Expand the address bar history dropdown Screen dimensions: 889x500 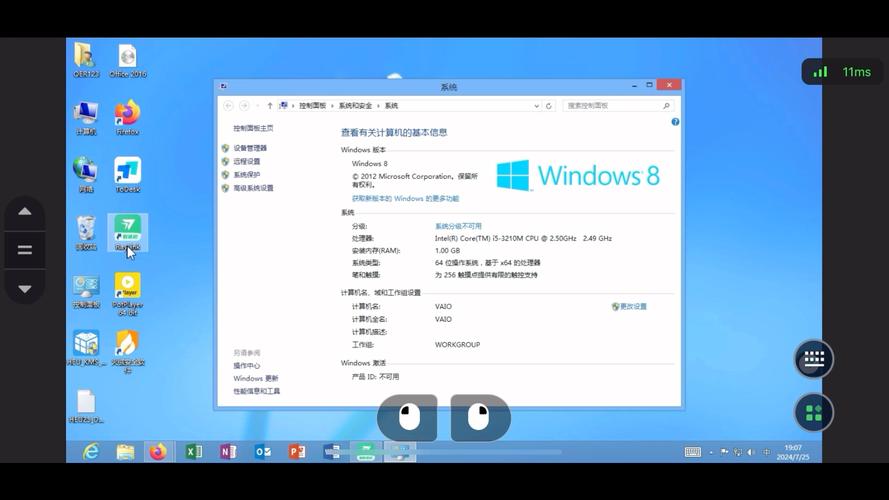537,105
